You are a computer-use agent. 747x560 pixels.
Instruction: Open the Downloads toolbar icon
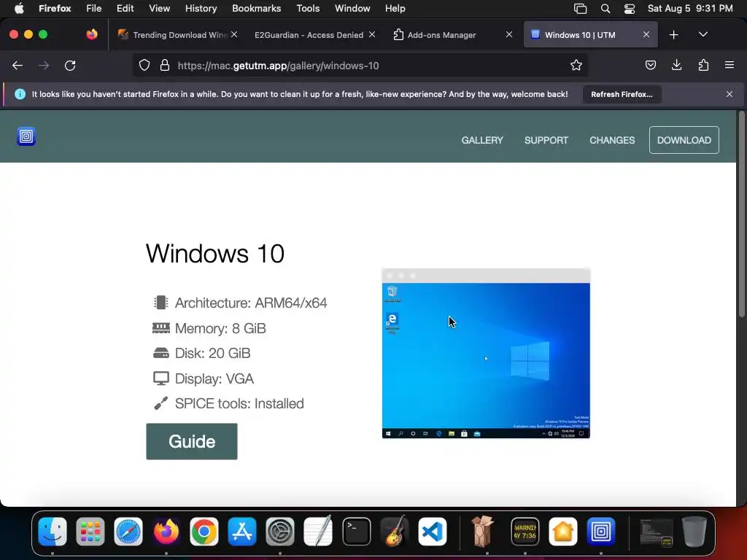tap(676, 65)
